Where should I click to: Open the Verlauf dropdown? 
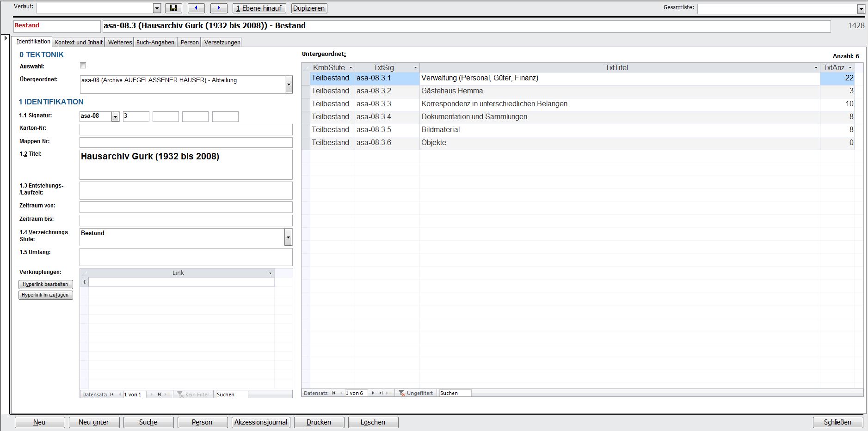pyautogui.click(x=157, y=8)
